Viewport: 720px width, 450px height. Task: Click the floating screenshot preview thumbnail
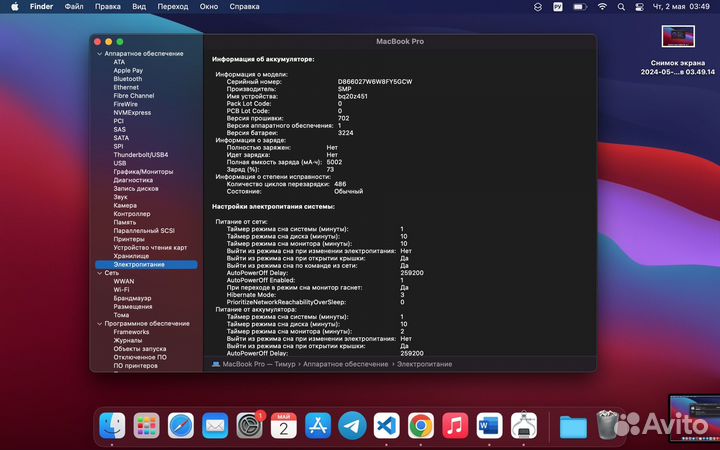[x=694, y=419]
